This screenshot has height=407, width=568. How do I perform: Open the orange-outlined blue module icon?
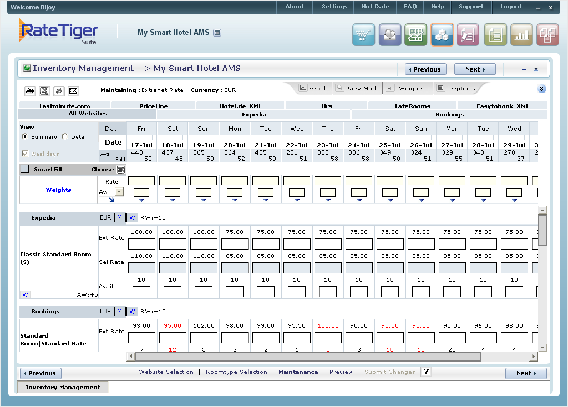442,35
